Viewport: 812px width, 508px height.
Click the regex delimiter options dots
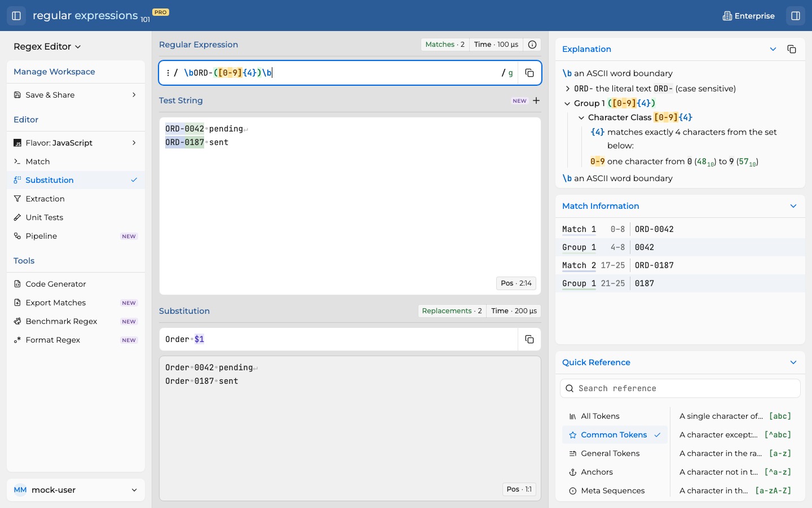pyautogui.click(x=168, y=73)
